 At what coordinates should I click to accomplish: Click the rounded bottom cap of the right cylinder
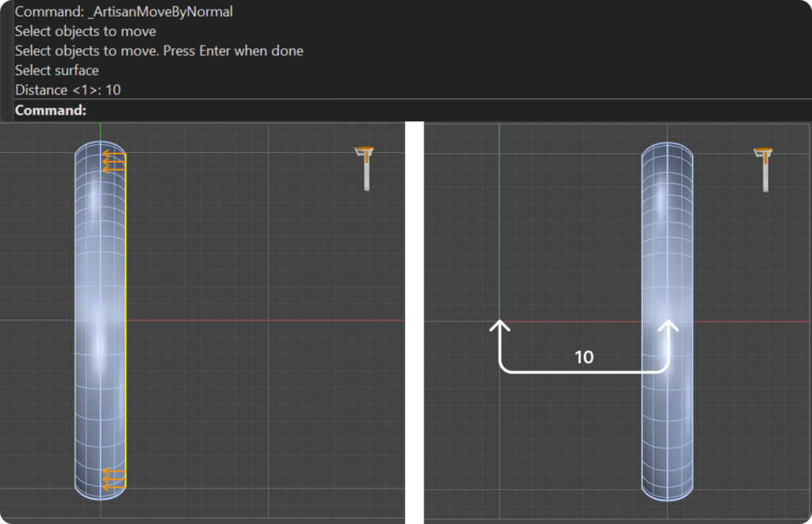click(x=668, y=491)
